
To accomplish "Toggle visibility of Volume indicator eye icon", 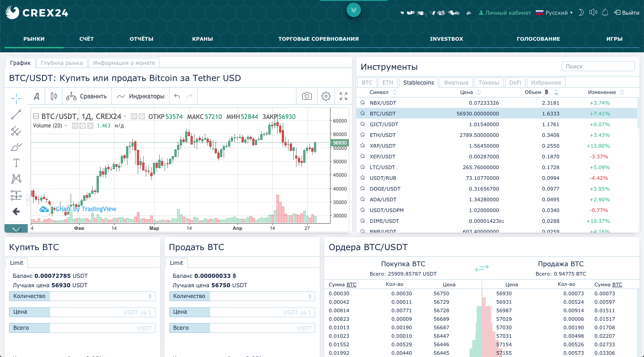I will point(75,126).
